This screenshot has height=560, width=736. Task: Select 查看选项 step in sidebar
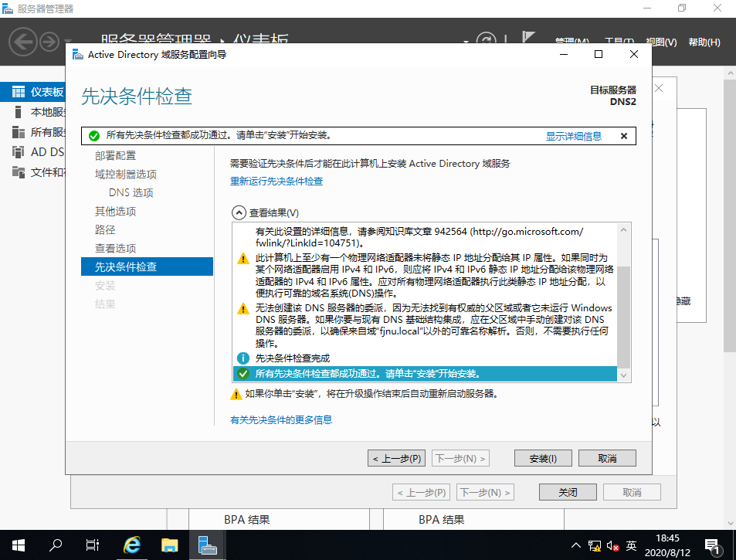click(116, 248)
